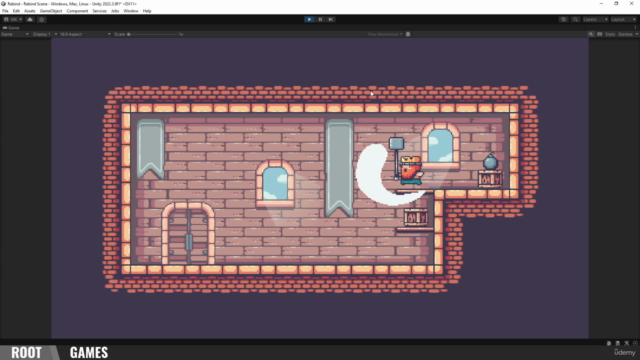Click the Unity activity indicator in status bar
640x360 pixels.
(x=635, y=343)
